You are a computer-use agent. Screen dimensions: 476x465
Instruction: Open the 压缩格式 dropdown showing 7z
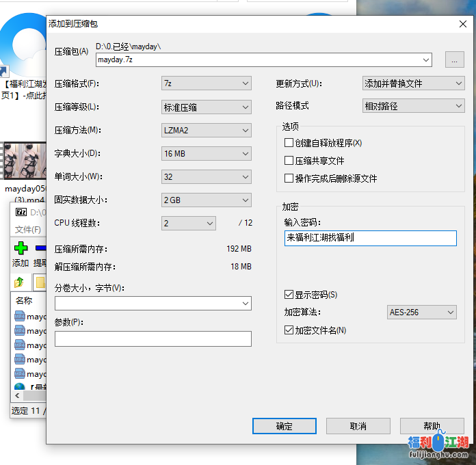tap(207, 83)
